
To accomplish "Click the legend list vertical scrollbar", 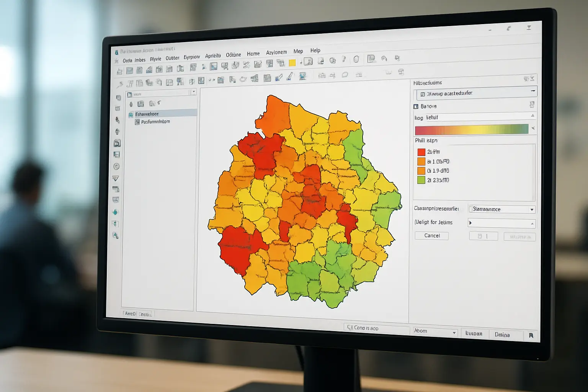I will (x=534, y=173).
